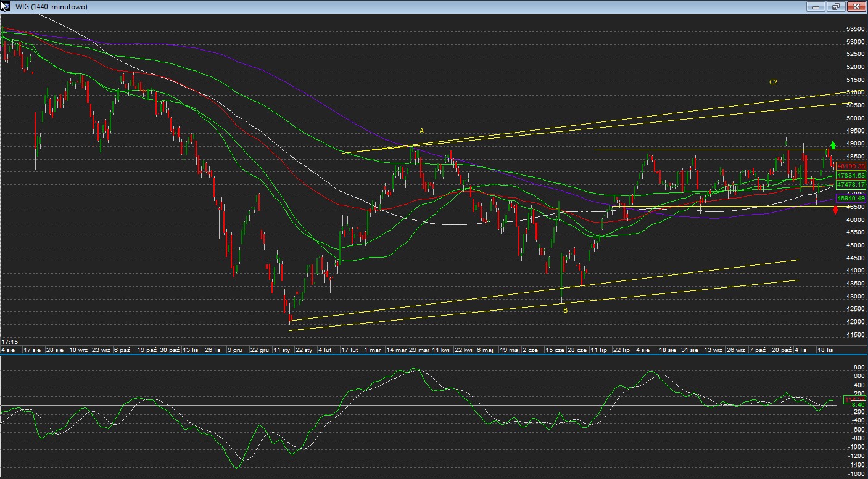Click the 29 mar date label
Screen dimensions: 868x479
pos(419,350)
